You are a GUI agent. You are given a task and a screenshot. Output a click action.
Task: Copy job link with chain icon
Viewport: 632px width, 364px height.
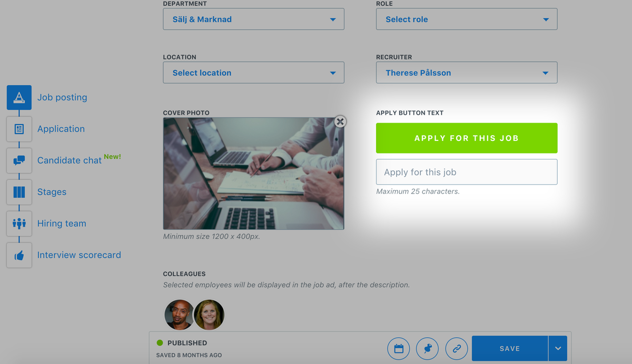[457, 348]
